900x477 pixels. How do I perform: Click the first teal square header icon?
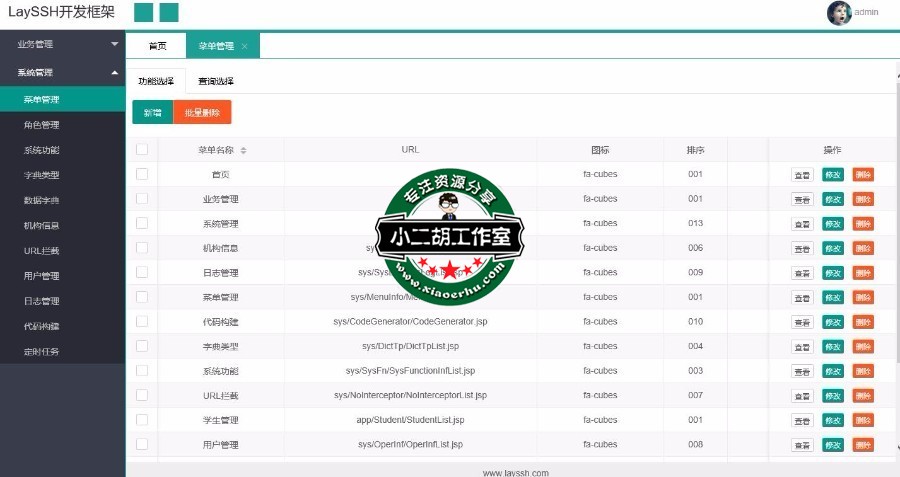(x=143, y=13)
